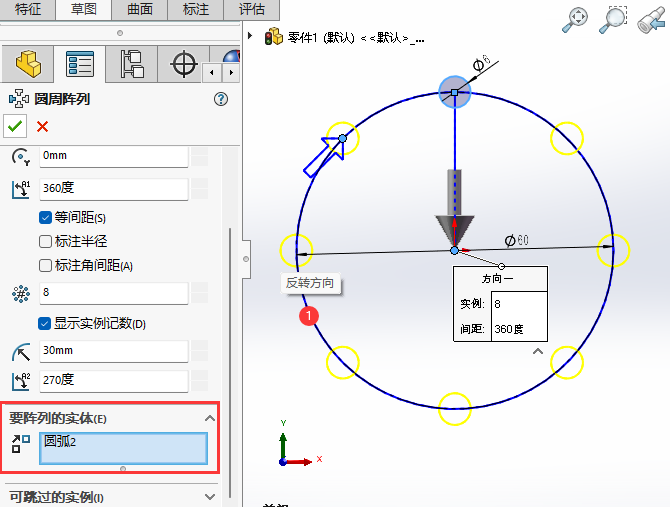Uncheck 显示实例记数 checkbox
This screenshot has width=670, height=507.
pyautogui.click(x=44, y=323)
